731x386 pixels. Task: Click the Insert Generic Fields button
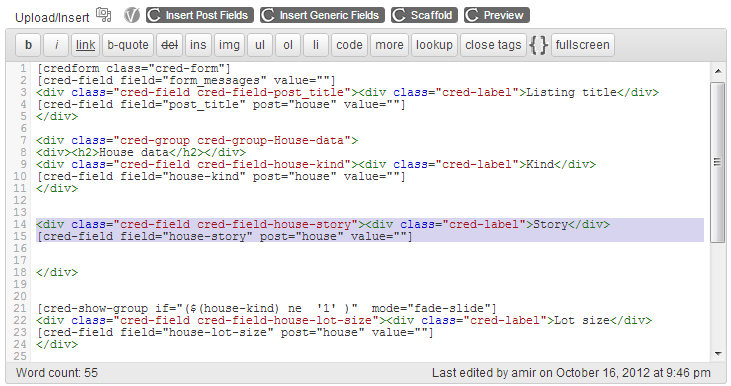pyautogui.click(x=322, y=15)
